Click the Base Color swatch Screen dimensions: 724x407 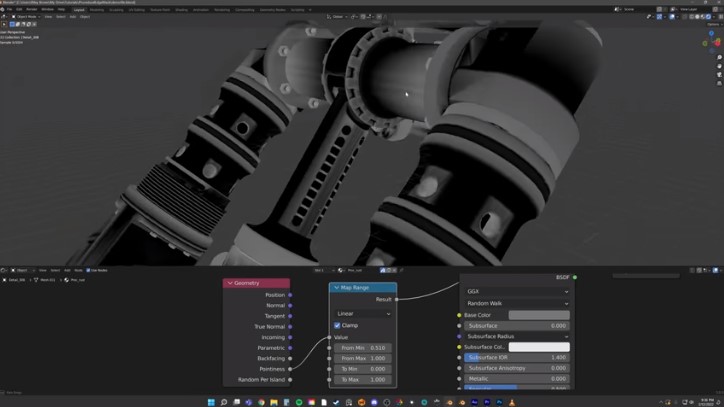538,315
